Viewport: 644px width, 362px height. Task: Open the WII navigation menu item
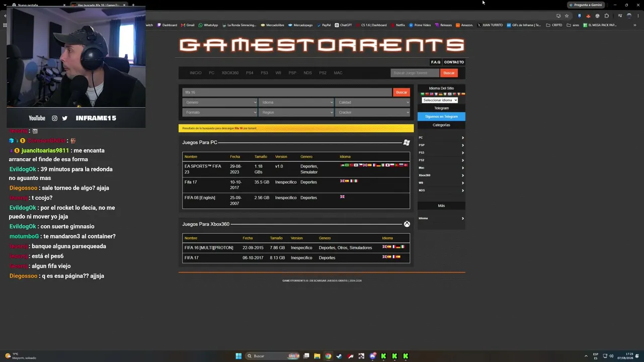coord(278,73)
